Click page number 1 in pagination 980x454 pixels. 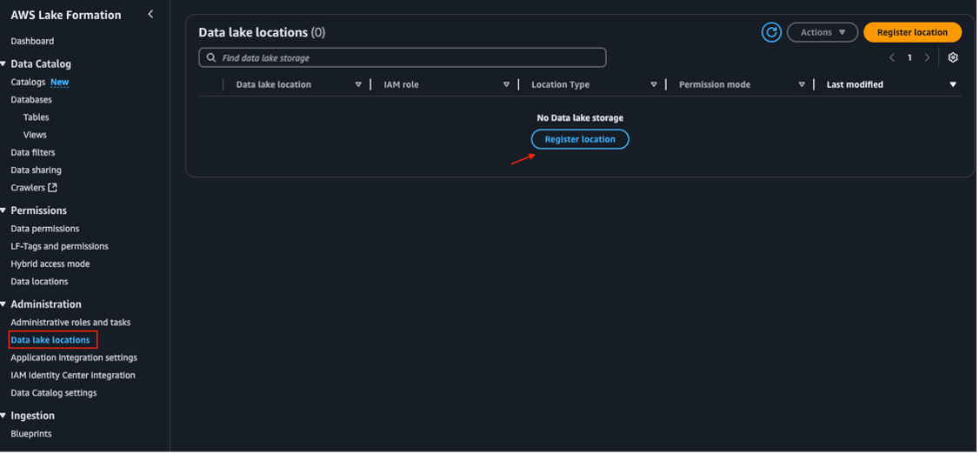pos(910,57)
